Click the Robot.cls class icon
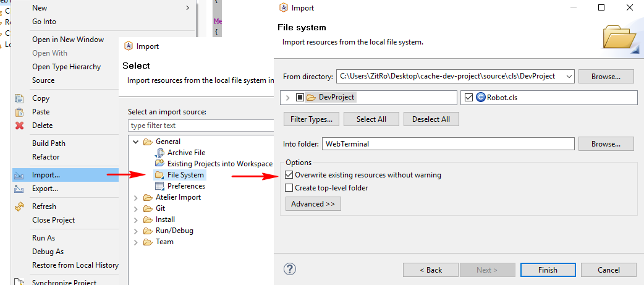This screenshot has width=644, height=285. (481, 97)
